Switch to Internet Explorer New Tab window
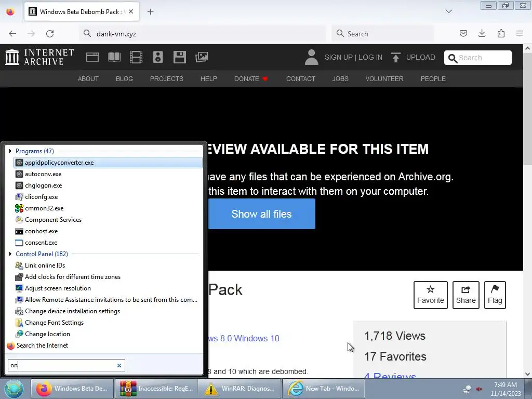The width and height of the screenshot is (532, 399). coord(323,389)
